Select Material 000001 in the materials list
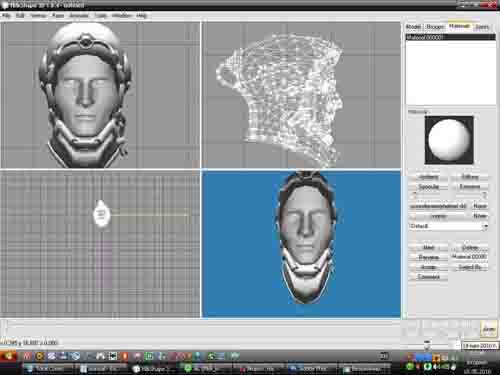This screenshot has width=500, height=375. click(x=451, y=38)
